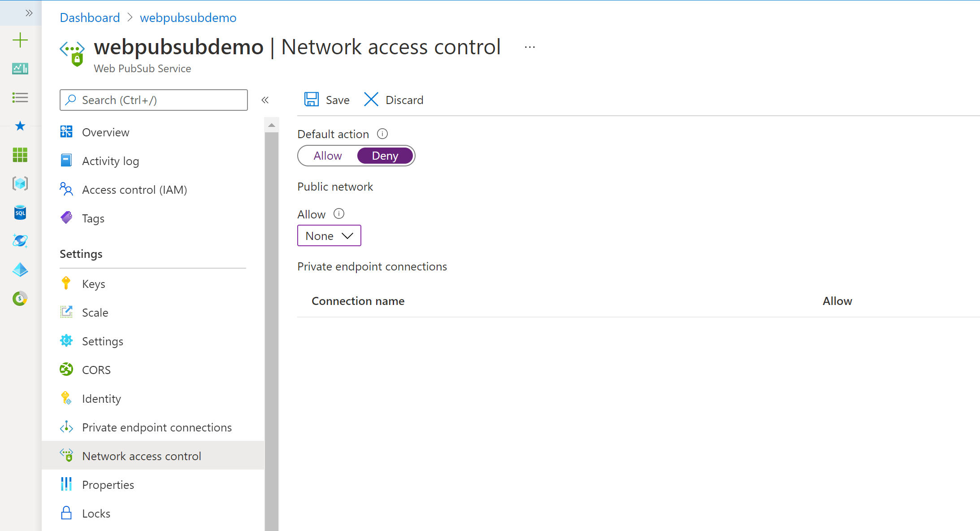Open the Favorites star icon
The width and height of the screenshot is (980, 531).
pos(20,126)
